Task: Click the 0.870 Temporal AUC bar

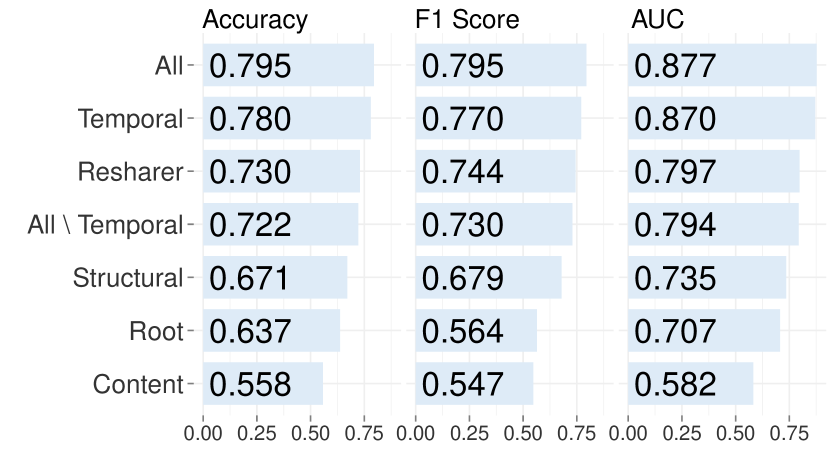Action: pos(721,119)
